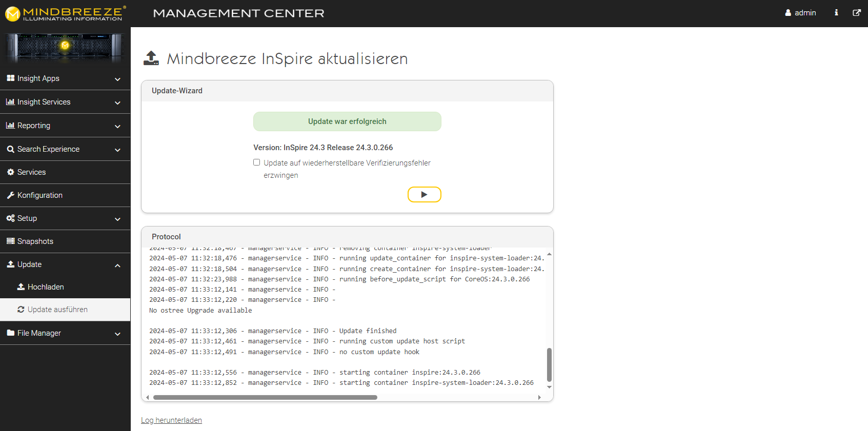Image resolution: width=868 pixels, height=431 pixels.
Task: Click the info icon in header
Action: 836,13
